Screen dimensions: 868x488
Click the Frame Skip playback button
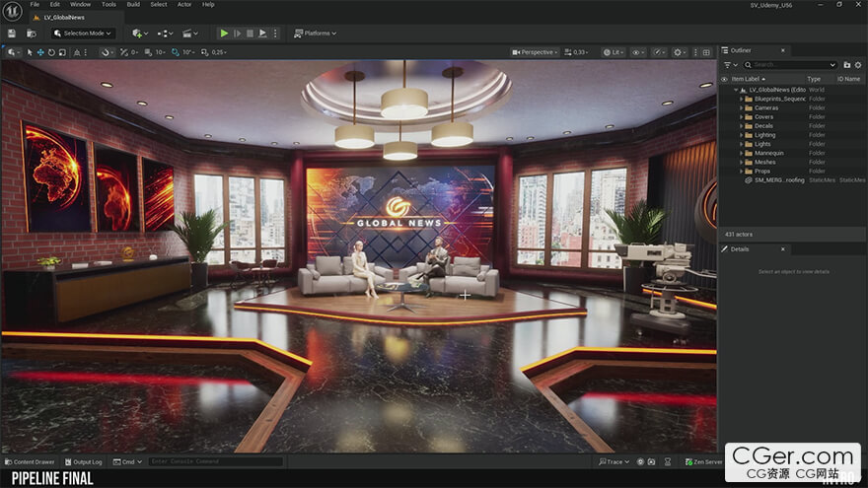point(237,34)
